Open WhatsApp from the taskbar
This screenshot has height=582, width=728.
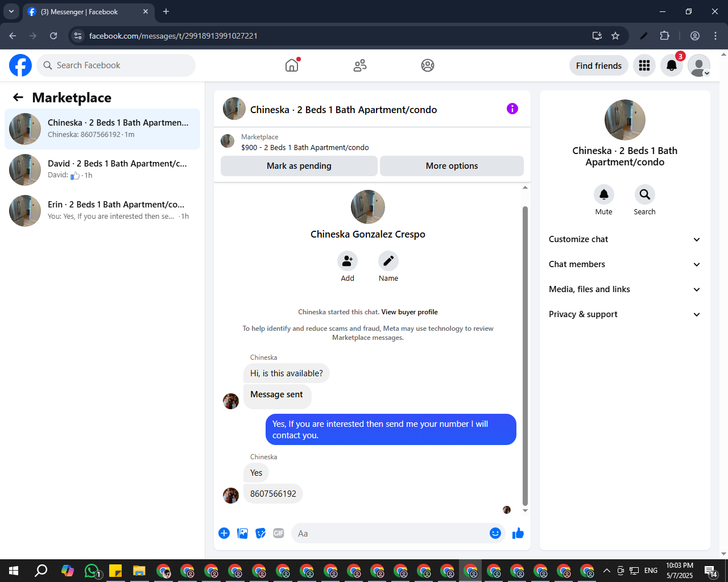92,571
